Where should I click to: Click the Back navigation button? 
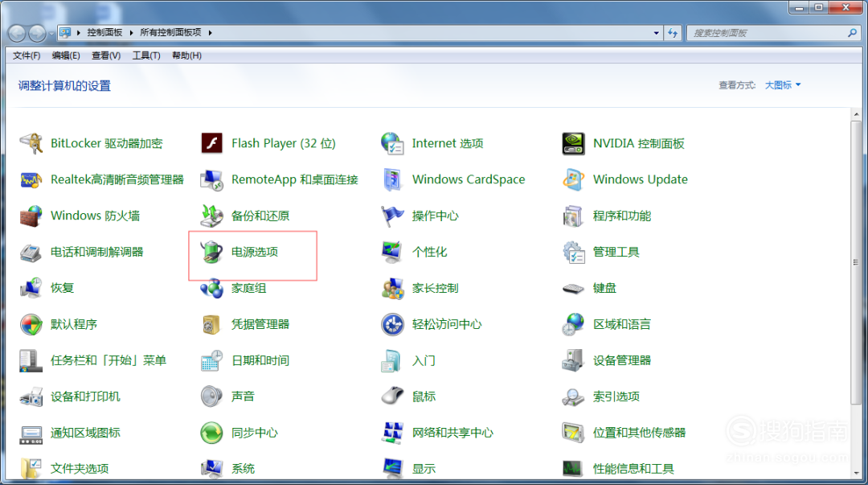click(x=17, y=33)
